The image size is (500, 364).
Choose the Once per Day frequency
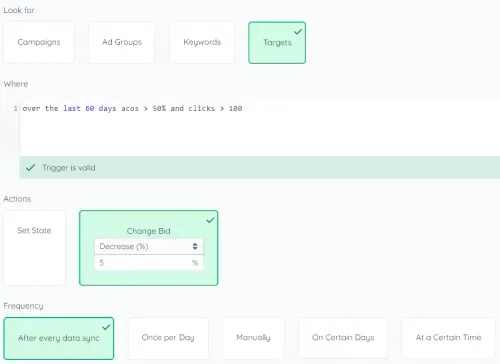pos(168,338)
